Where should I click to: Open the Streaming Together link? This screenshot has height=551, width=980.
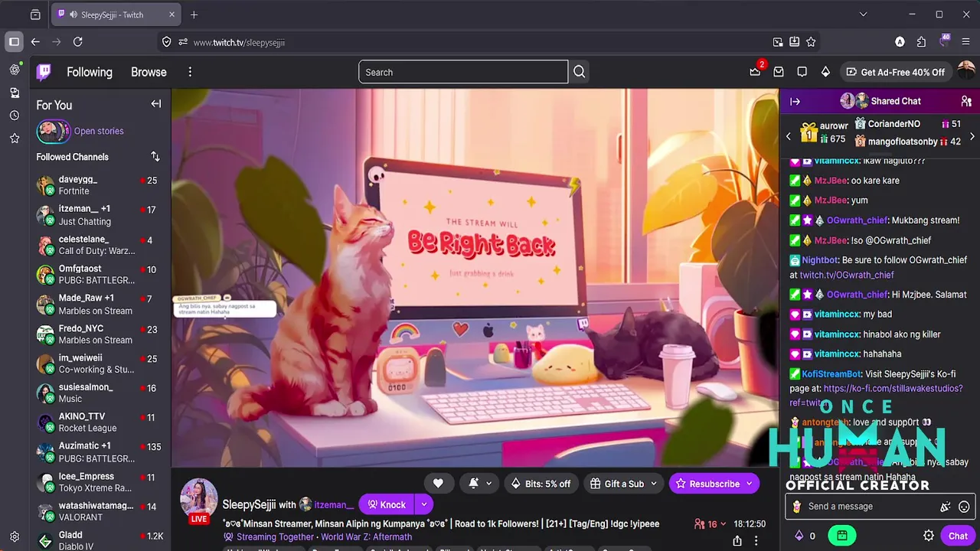pyautogui.click(x=275, y=536)
